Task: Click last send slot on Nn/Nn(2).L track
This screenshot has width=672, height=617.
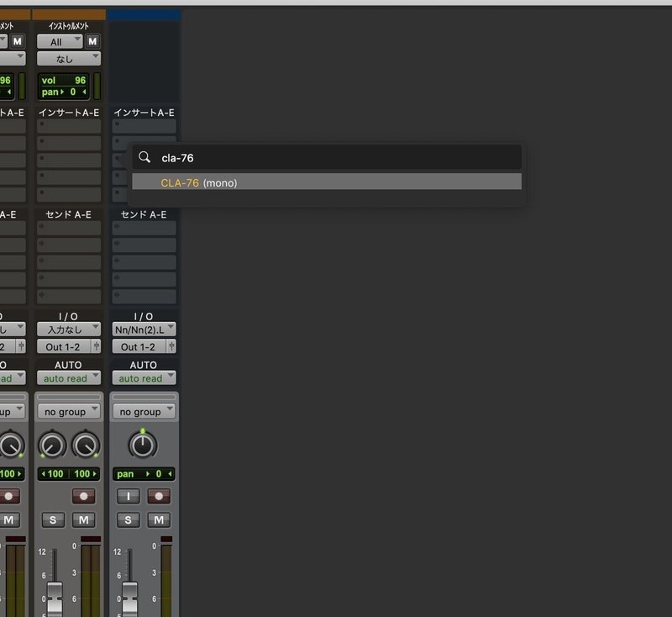Action: click(x=144, y=296)
